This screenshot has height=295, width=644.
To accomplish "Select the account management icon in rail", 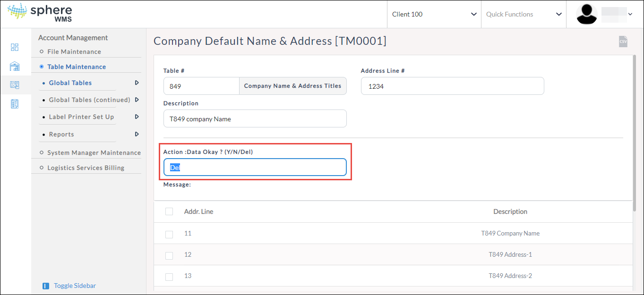I will 15,85.
